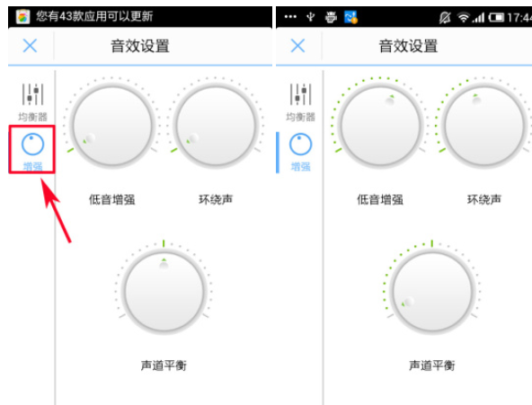Tap the app update notification icon
The height and width of the screenshot is (405, 532).
[22, 16]
